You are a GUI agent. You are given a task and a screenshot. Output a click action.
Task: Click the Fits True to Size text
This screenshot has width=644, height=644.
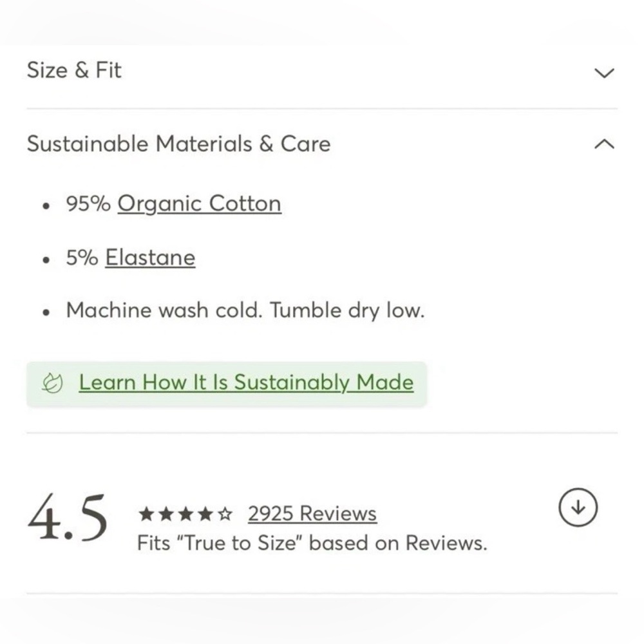click(312, 543)
